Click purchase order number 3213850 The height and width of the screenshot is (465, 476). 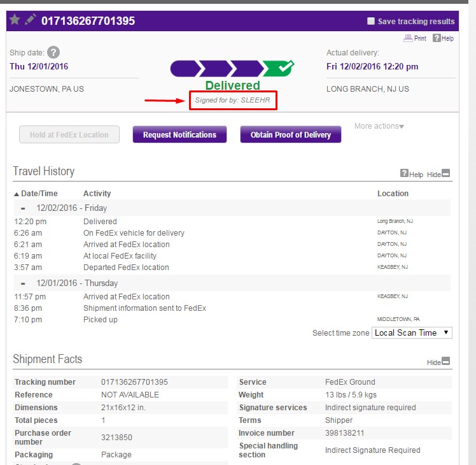pos(116,438)
